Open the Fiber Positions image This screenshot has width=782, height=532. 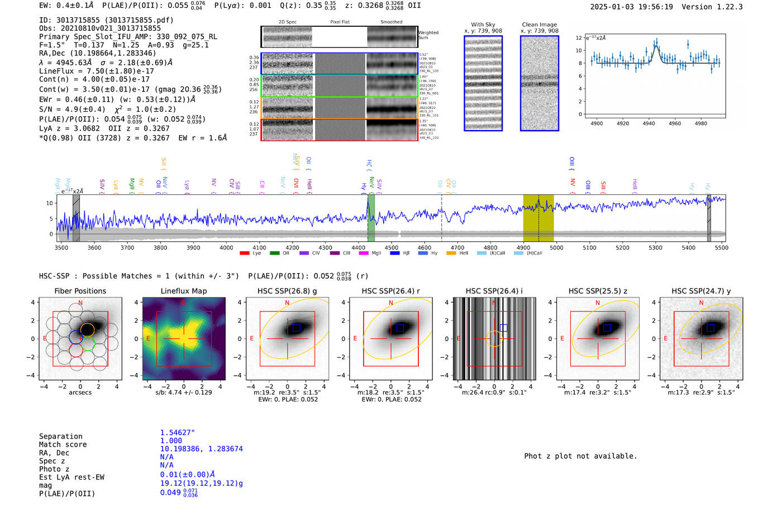[x=80, y=339]
